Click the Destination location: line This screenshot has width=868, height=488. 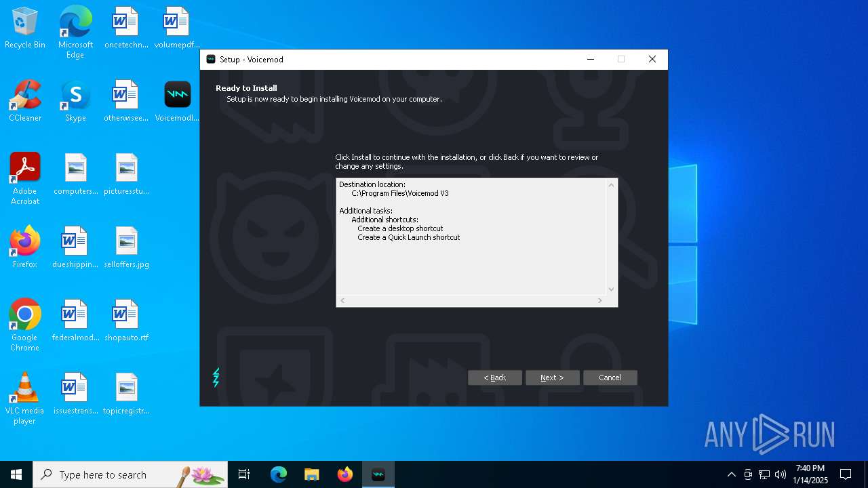tap(372, 184)
